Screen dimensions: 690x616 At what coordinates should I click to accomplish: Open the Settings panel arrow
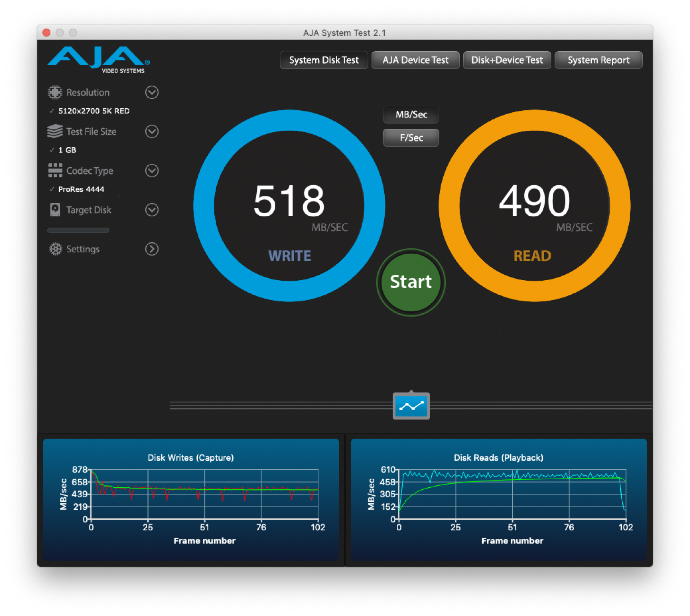(152, 249)
